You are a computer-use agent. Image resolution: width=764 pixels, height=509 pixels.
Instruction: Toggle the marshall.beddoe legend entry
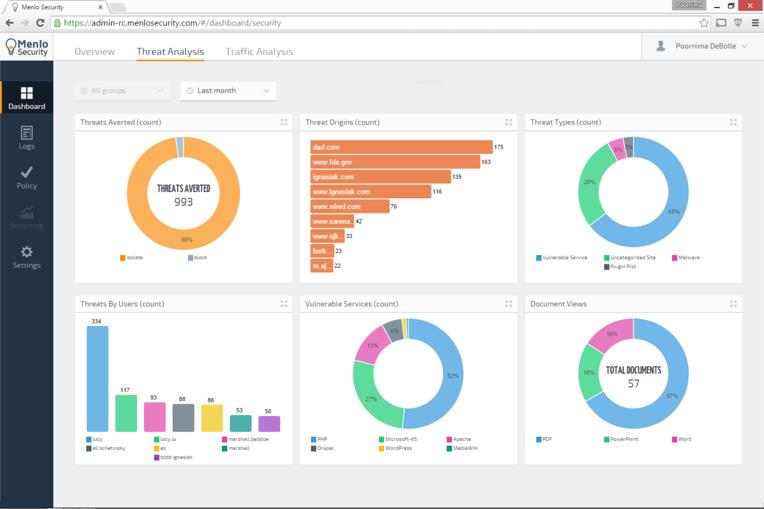coord(245,439)
